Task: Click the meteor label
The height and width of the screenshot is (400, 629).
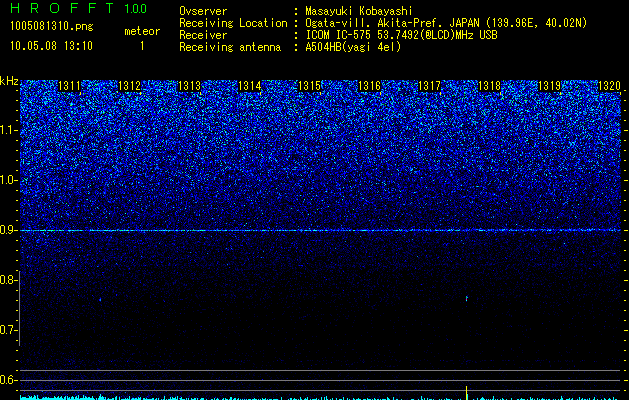Action: pos(142,31)
